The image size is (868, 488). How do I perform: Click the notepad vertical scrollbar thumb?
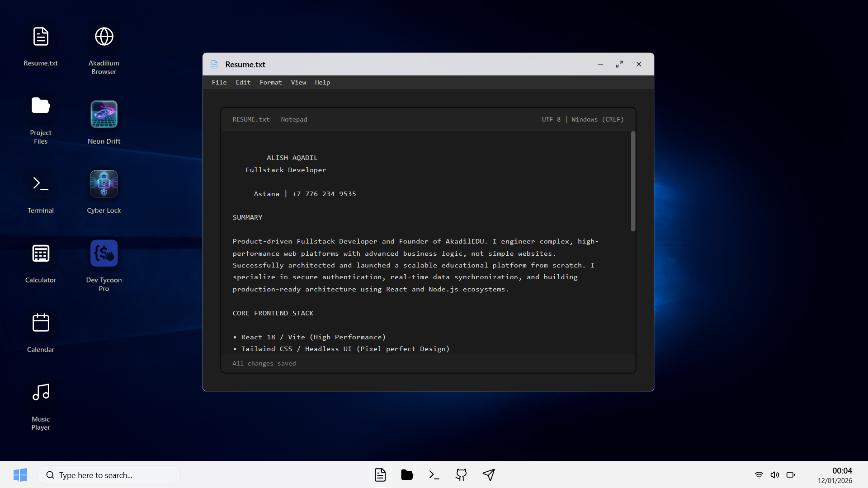(633, 181)
